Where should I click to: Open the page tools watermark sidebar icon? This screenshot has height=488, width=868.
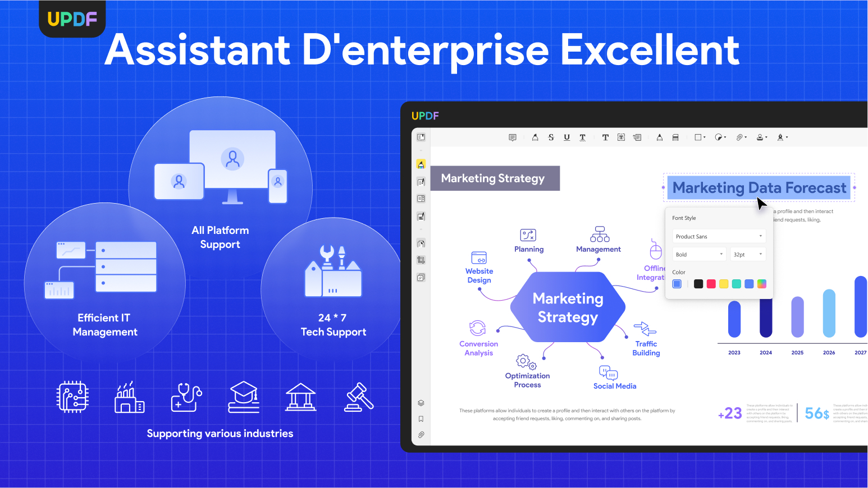421,277
